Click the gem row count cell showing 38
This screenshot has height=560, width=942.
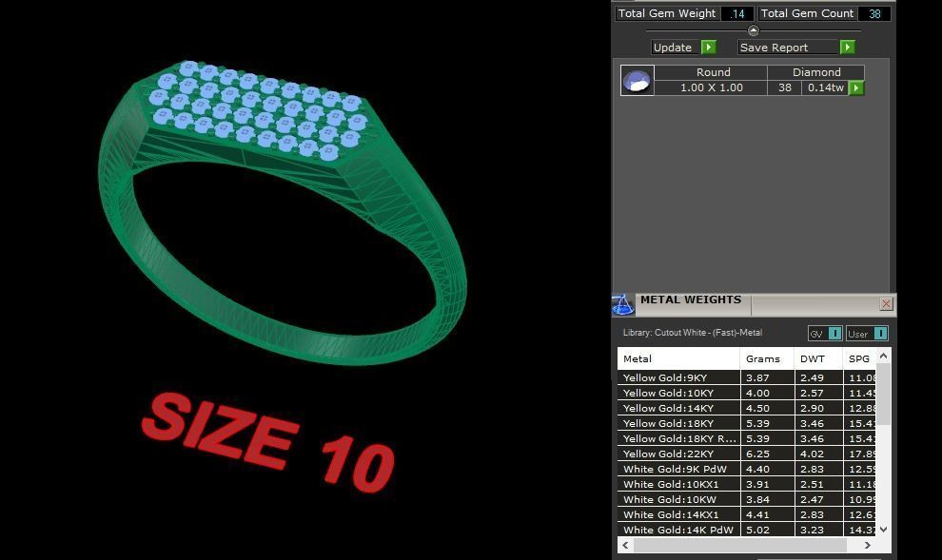click(x=785, y=87)
